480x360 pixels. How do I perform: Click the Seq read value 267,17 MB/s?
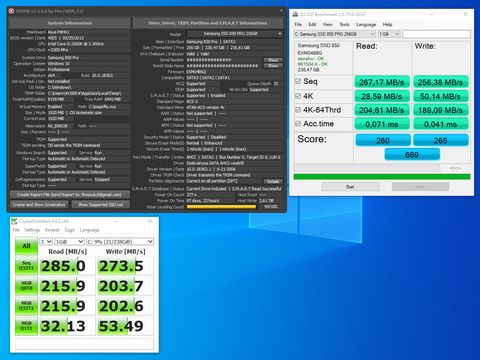tap(382, 82)
